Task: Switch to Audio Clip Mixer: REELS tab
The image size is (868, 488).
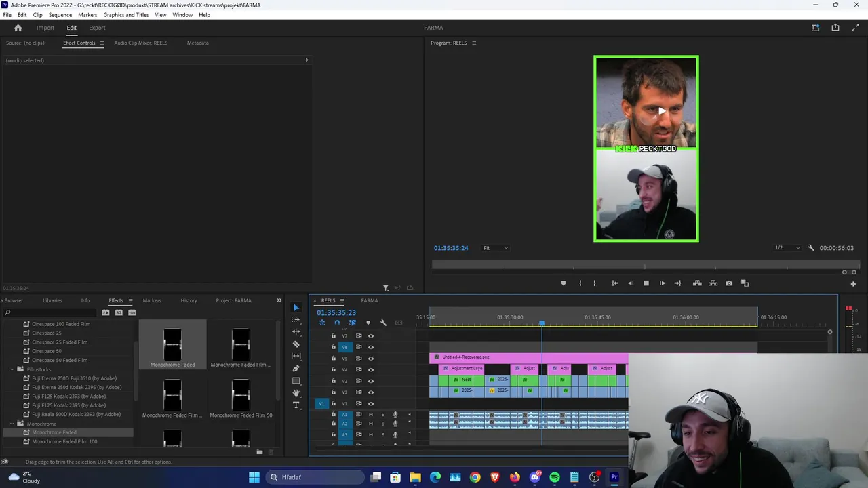Action: click(x=140, y=43)
